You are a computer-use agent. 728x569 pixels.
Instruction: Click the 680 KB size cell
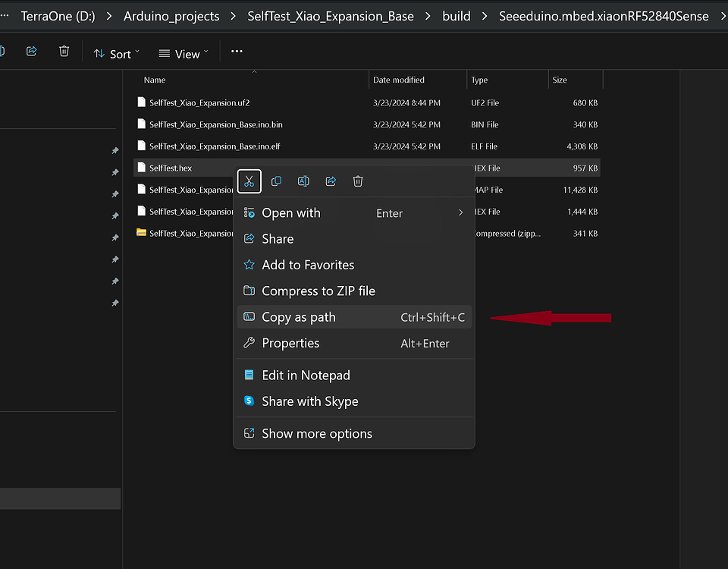585,102
